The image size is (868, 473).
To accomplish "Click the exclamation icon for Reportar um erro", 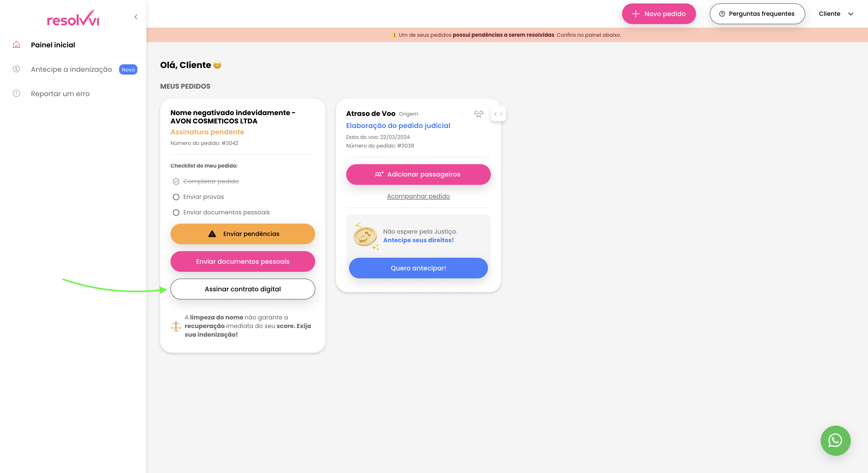I will point(16,93).
